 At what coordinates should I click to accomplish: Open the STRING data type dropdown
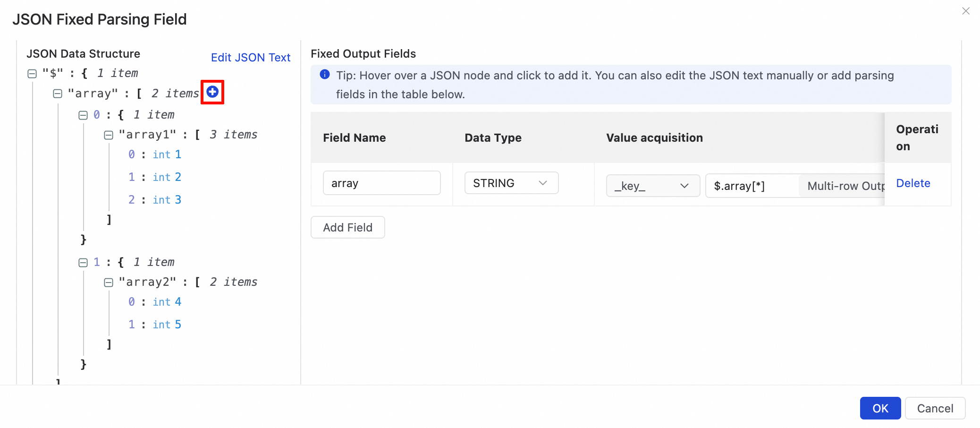(x=511, y=183)
